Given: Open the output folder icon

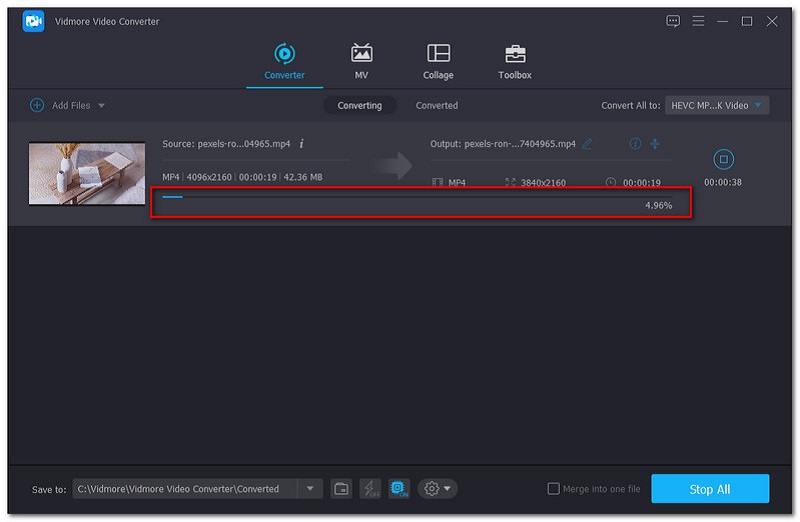Looking at the screenshot, I should pos(341,489).
